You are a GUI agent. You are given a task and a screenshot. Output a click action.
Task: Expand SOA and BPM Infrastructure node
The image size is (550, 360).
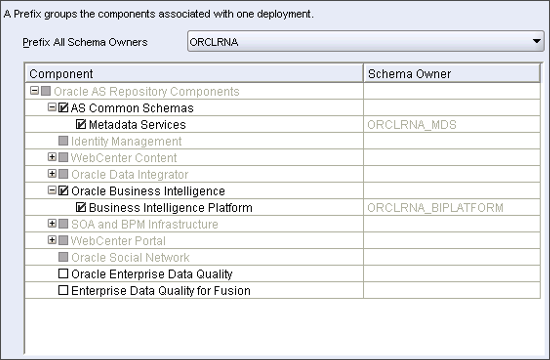tap(52, 224)
